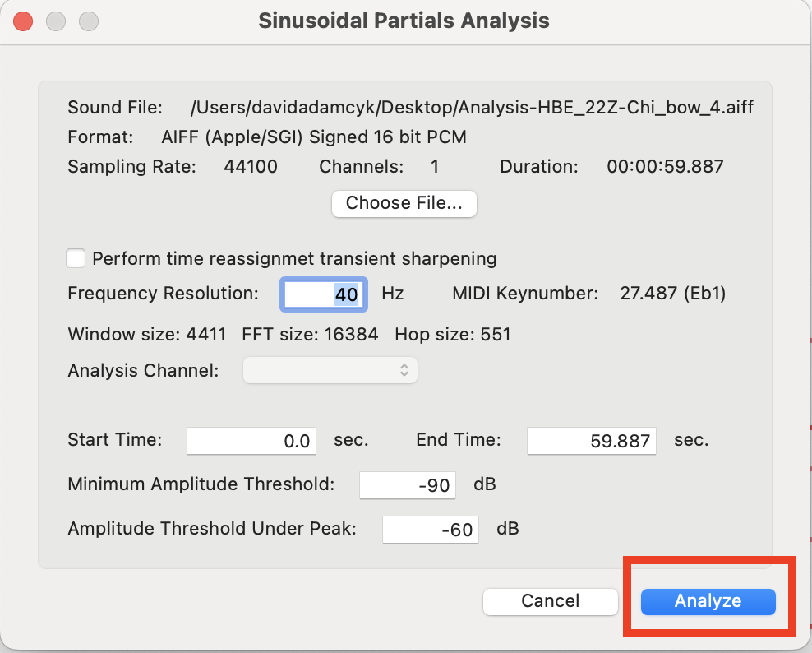Focus the Start Time field
The image size is (812, 653).
coord(251,441)
